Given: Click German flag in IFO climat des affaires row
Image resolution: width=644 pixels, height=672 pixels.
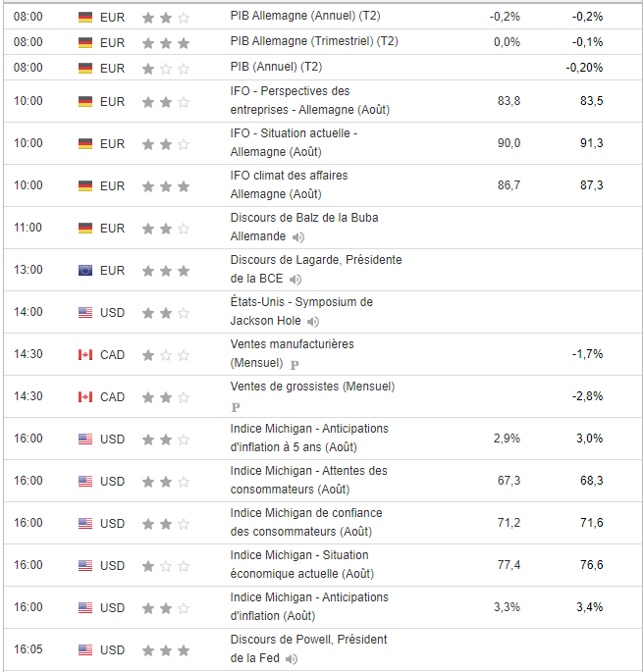Looking at the screenshot, I should [85, 185].
